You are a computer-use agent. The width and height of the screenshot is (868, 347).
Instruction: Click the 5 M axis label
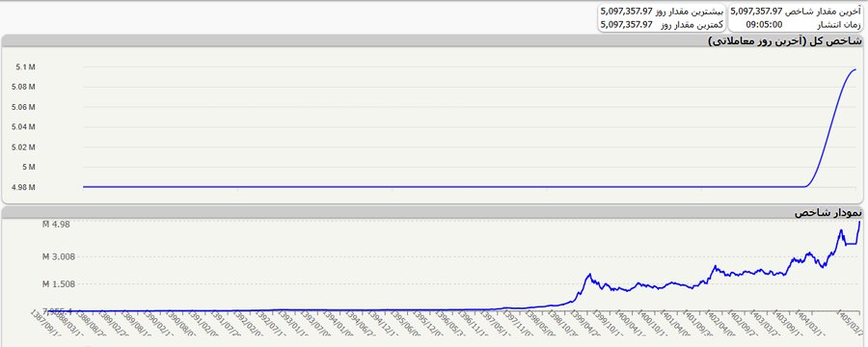[x=29, y=167]
